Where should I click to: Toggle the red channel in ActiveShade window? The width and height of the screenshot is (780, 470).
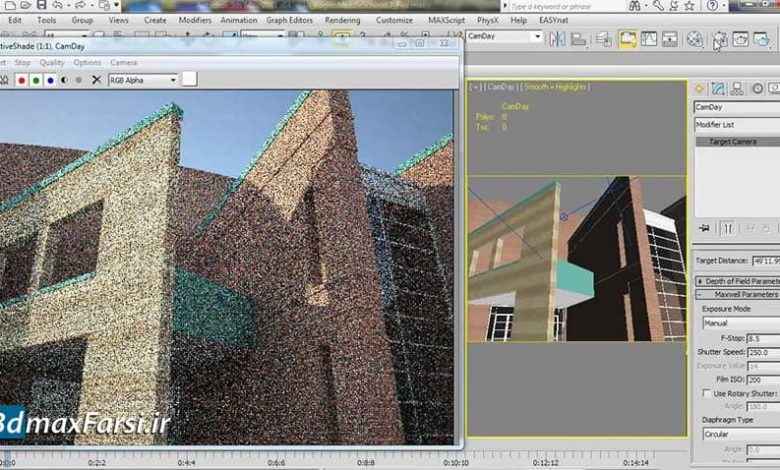pyautogui.click(x=21, y=80)
